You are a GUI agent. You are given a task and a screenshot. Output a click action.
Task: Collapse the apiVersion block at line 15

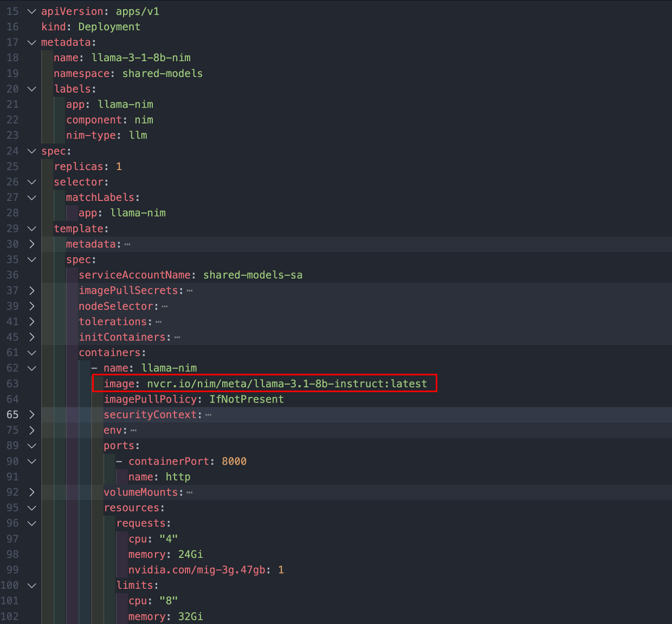32,11
